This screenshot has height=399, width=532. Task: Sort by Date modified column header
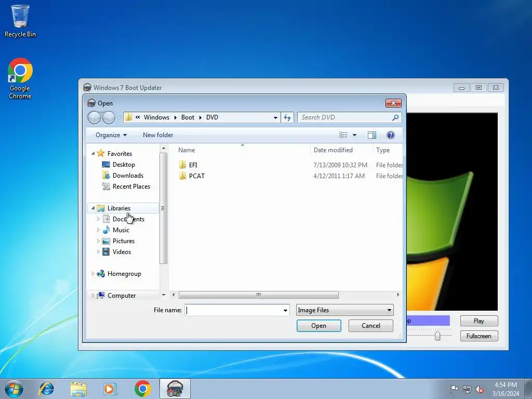click(341, 150)
